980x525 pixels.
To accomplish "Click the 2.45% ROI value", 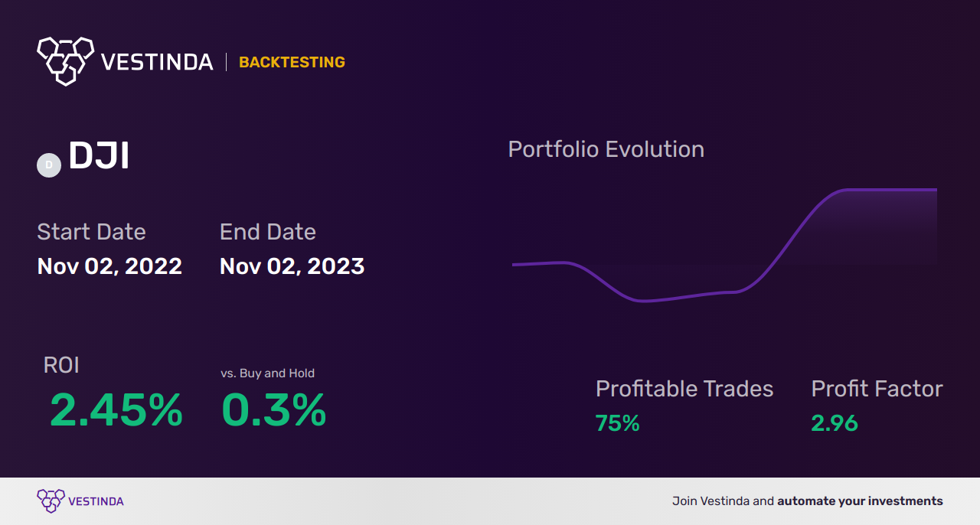I will (x=116, y=410).
